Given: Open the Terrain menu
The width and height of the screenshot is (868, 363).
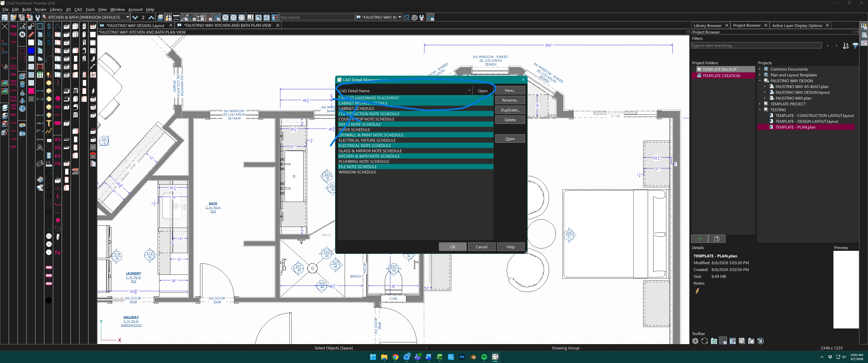Looking at the screenshot, I should tap(40, 9).
